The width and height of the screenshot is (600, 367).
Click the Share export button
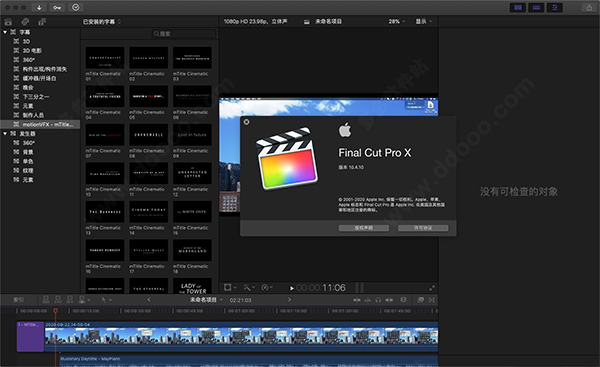(x=589, y=7)
